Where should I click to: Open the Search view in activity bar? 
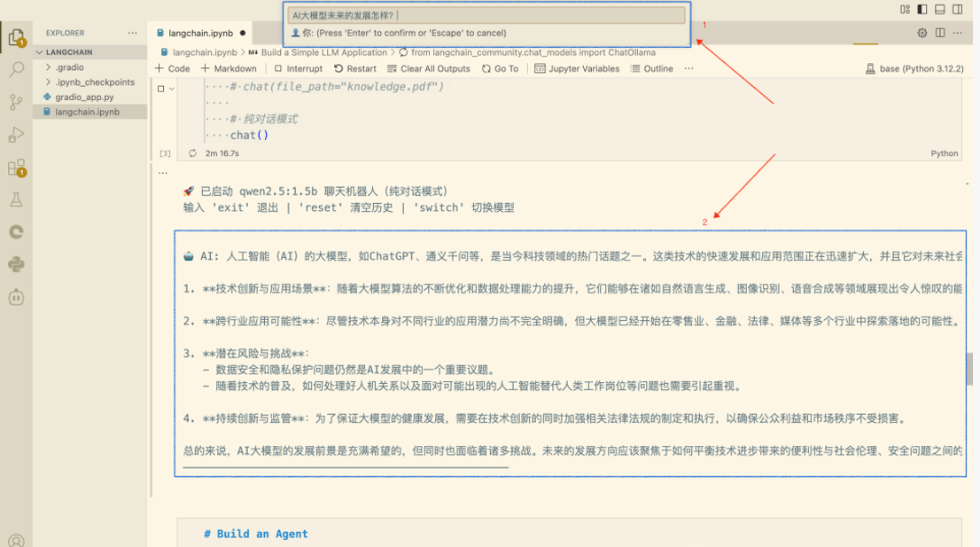tap(16, 69)
